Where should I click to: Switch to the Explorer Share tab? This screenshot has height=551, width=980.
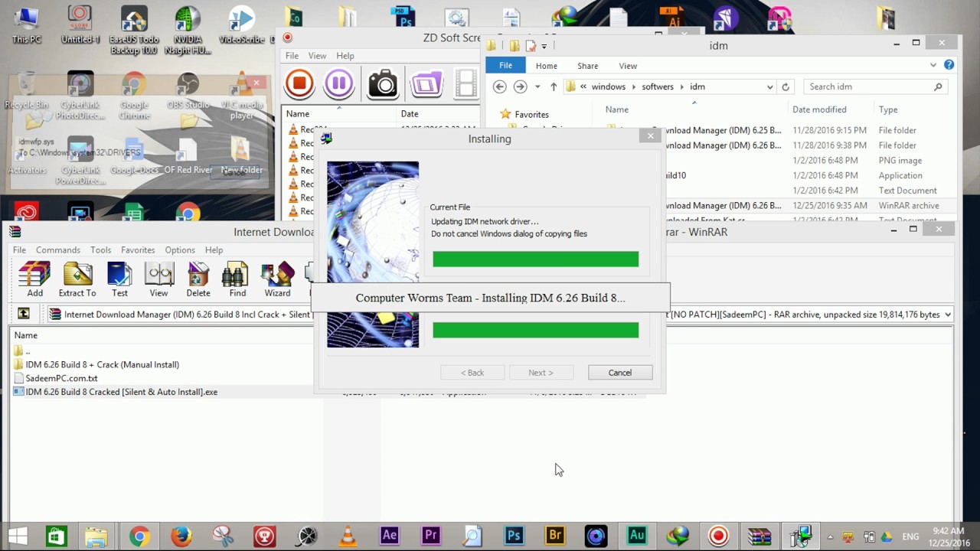(588, 66)
